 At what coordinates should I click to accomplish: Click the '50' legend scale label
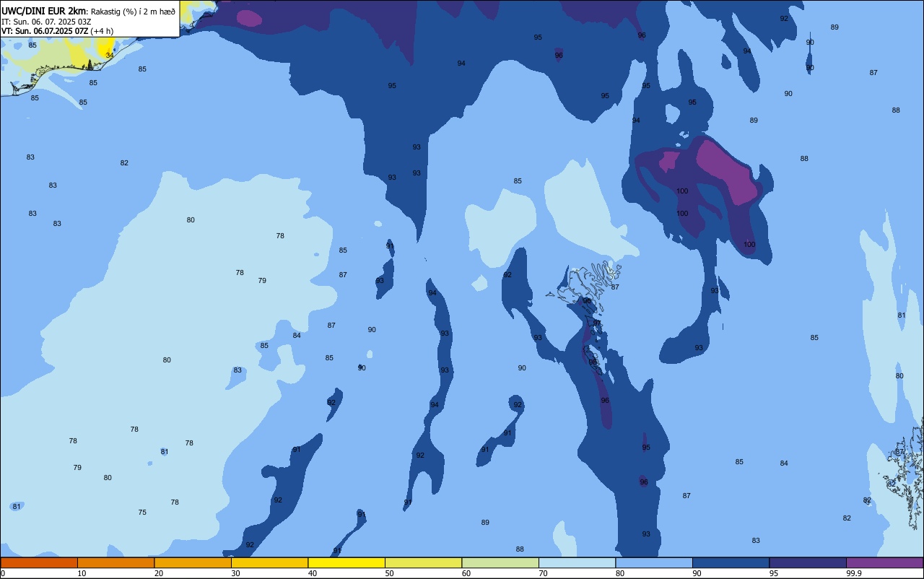pos(390,573)
